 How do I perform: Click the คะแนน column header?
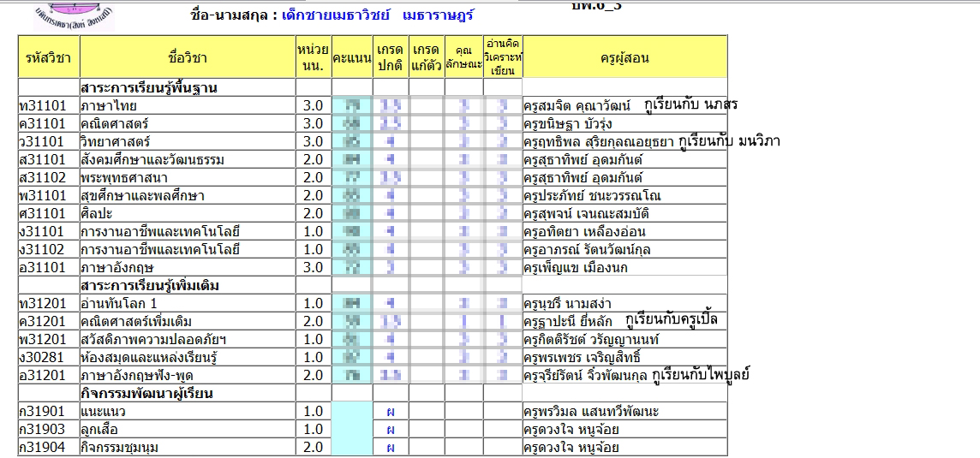coord(352,58)
